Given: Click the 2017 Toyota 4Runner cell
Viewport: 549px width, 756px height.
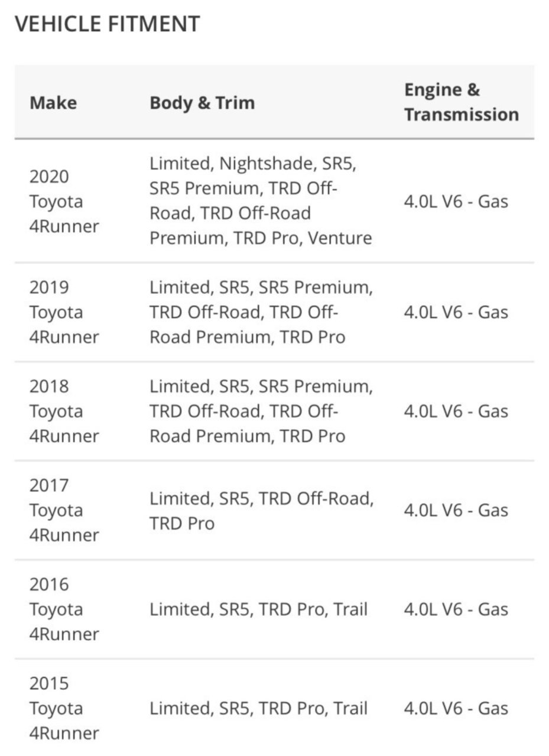Looking at the screenshot, I should pyautogui.click(x=64, y=510).
